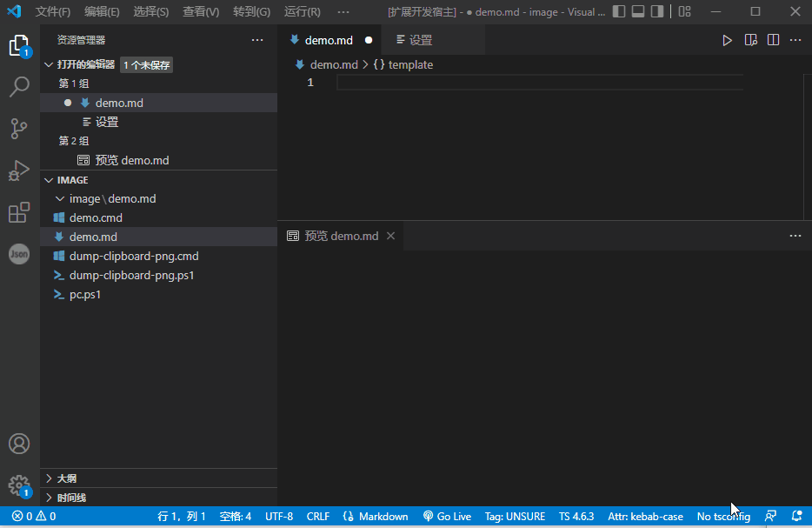Open the Accounts icon in Activity Bar
The image size is (812, 528).
(19, 444)
